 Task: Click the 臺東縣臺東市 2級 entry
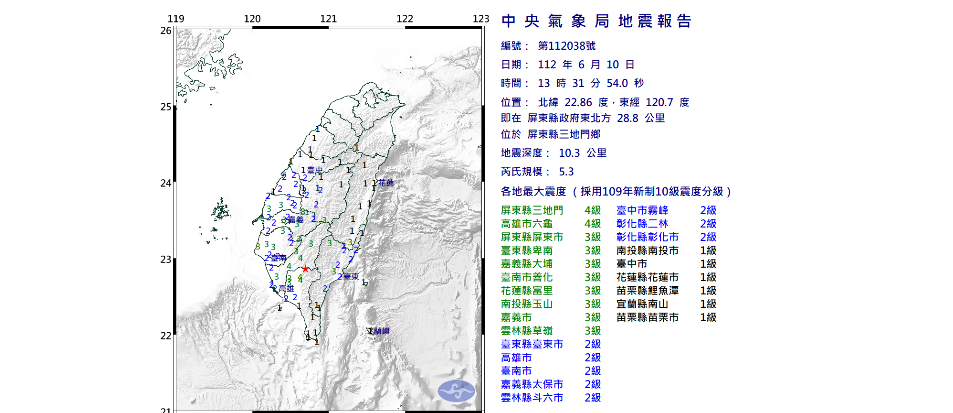[551, 344]
